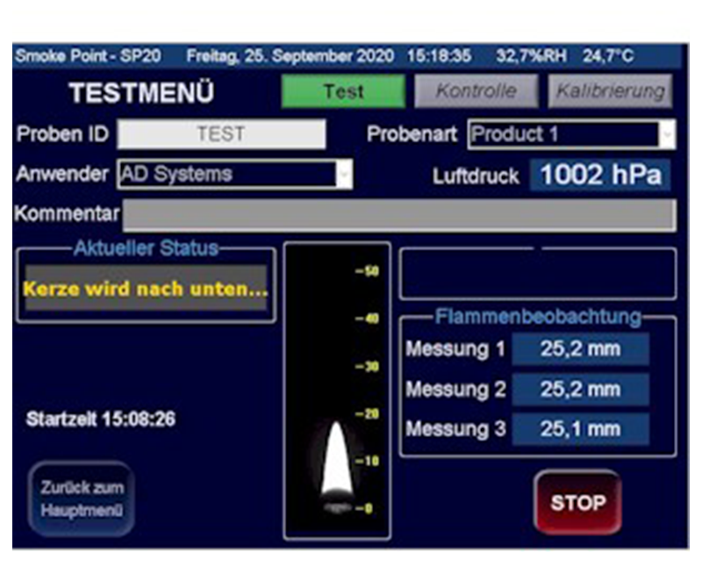Click the Aktueller Status message box
702x588 pixels.
[x=146, y=289]
